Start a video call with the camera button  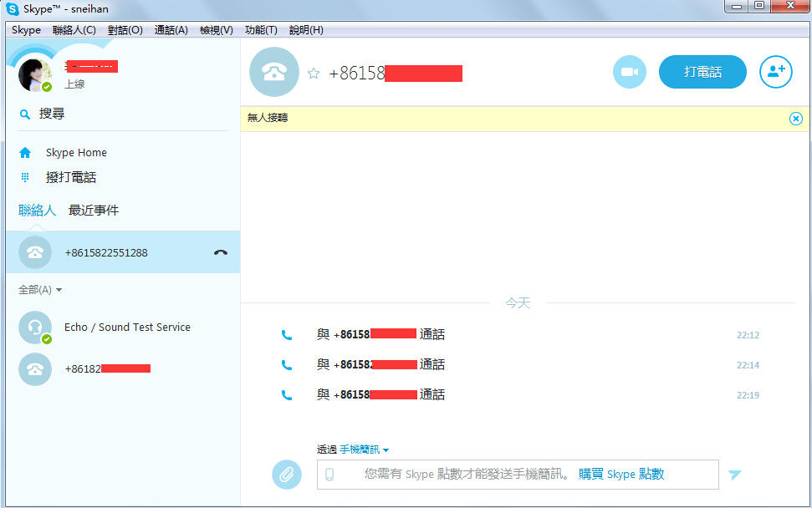pyautogui.click(x=629, y=72)
